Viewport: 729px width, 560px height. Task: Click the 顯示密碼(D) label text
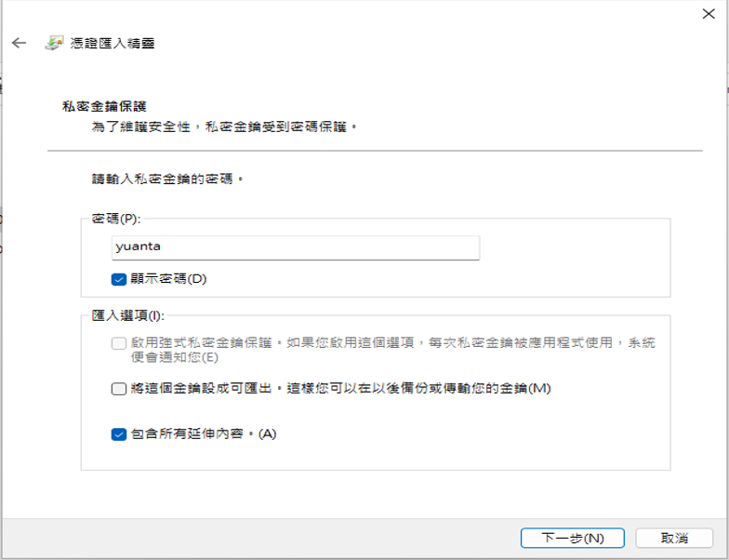[x=168, y=279]
